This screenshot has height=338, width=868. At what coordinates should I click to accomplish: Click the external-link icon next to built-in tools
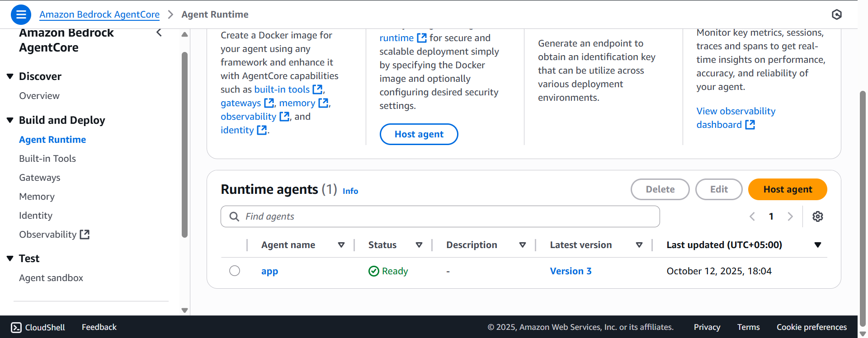click(318, 89)
